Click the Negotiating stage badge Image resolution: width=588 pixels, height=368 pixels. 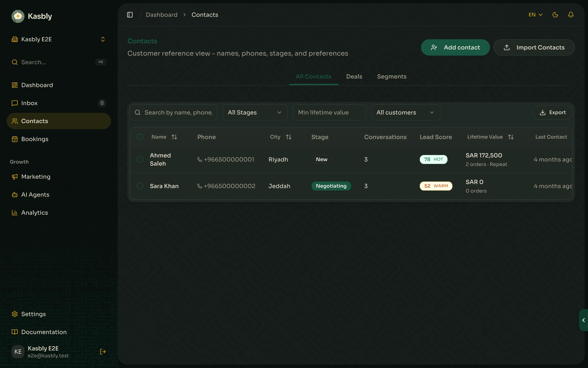coord(331,186)
